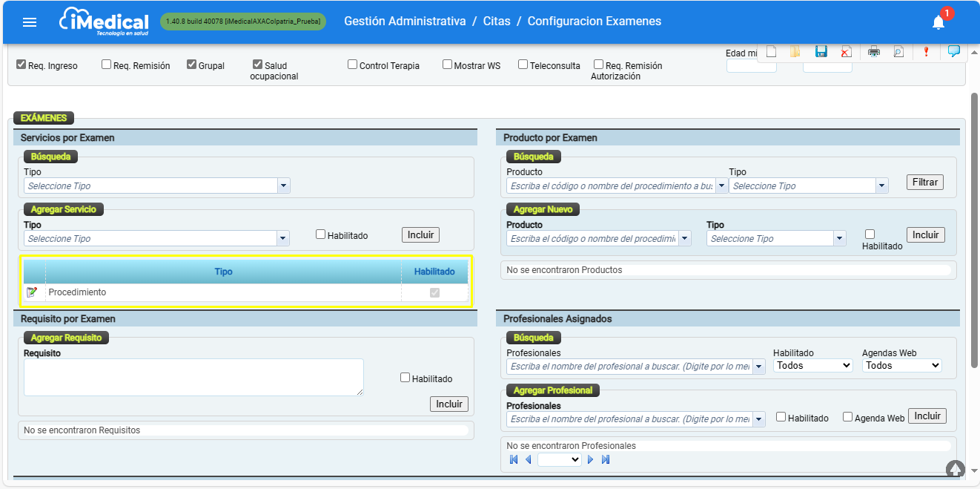Expand Profesionales dropdown in Búsqueda
Viewport: 980px width, 489px height.
click(759, 367)
